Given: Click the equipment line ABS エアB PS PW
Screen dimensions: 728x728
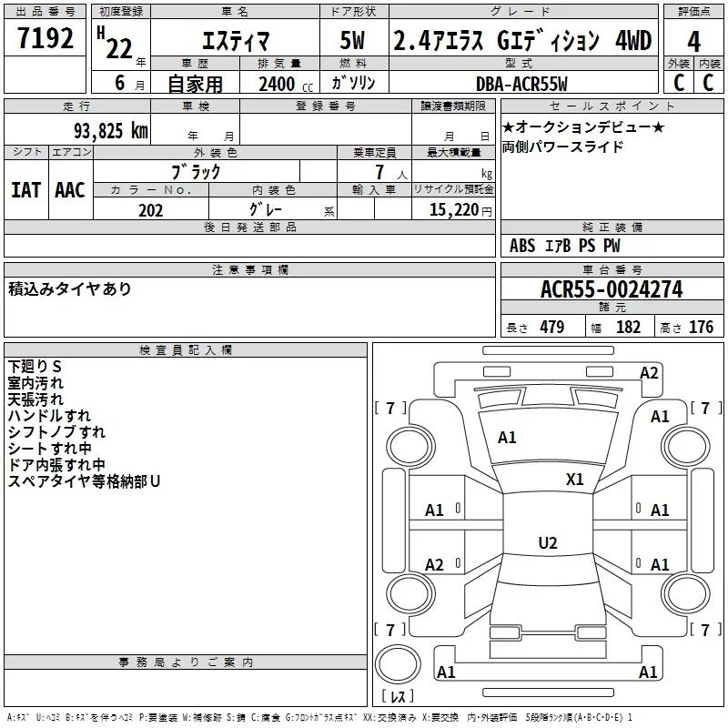Looking at the screenshot, I should tap(564, 246).
